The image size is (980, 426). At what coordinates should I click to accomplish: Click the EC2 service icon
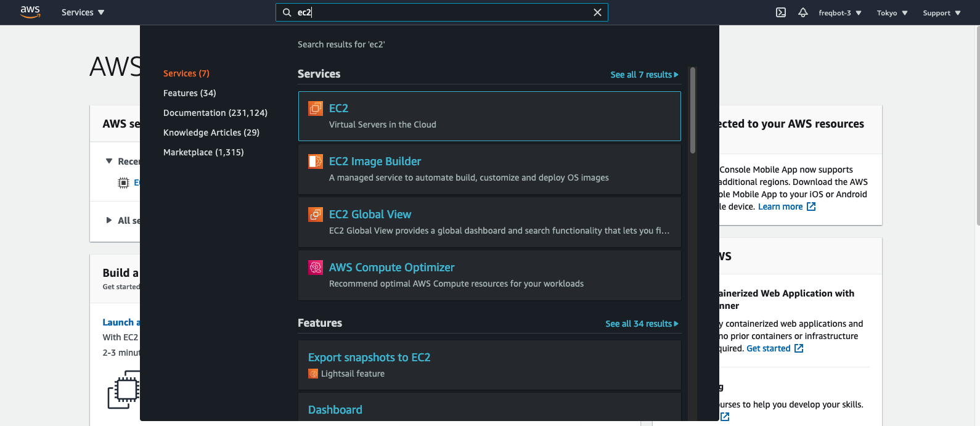(x=316, y=109)
